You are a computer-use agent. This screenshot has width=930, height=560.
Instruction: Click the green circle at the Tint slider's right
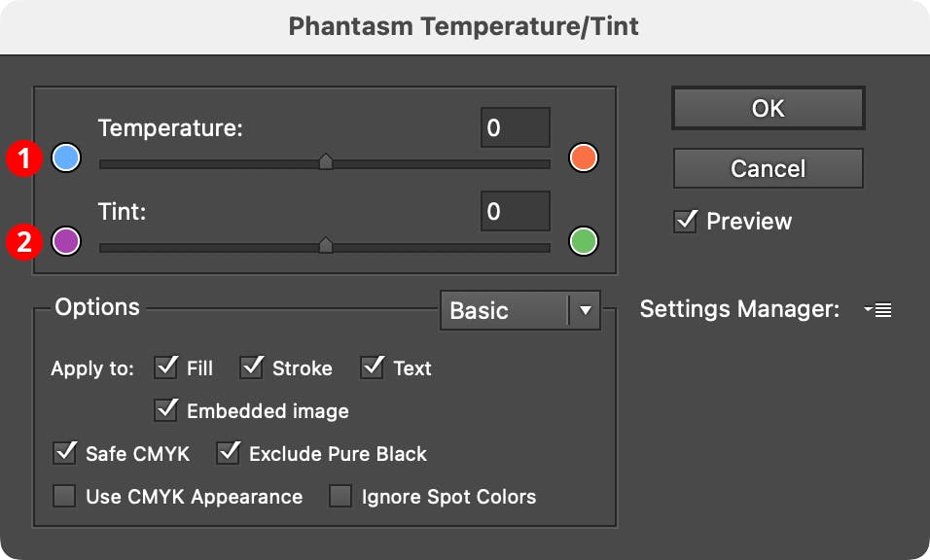(x=582, y=241)
